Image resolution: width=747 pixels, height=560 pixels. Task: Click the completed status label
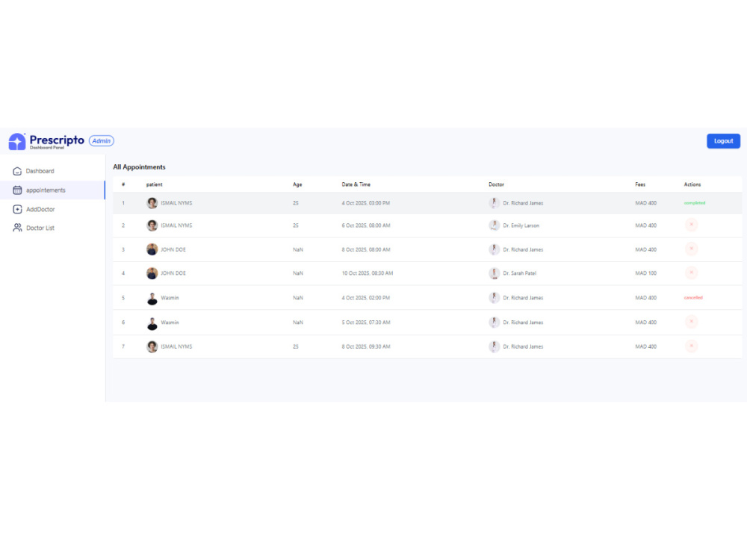695,203
